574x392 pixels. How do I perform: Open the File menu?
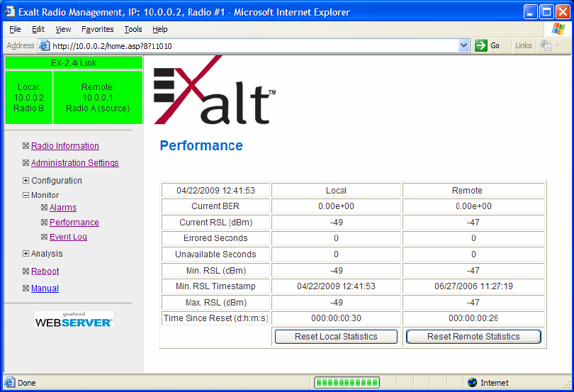tap(15, 29)
